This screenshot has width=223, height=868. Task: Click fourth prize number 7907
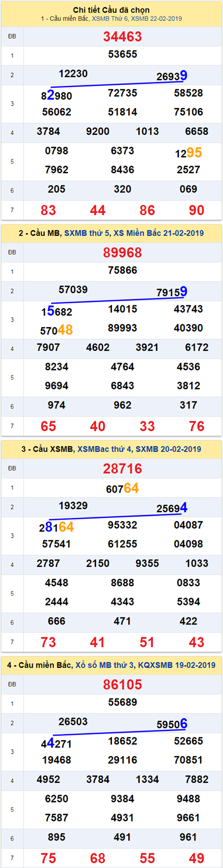[48, 348]
